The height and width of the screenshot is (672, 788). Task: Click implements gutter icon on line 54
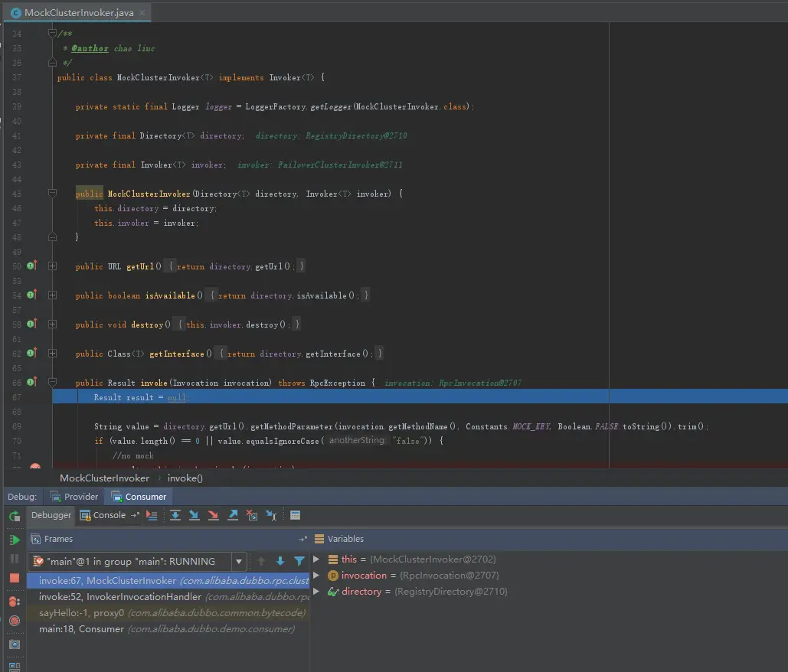pos(32,295)
